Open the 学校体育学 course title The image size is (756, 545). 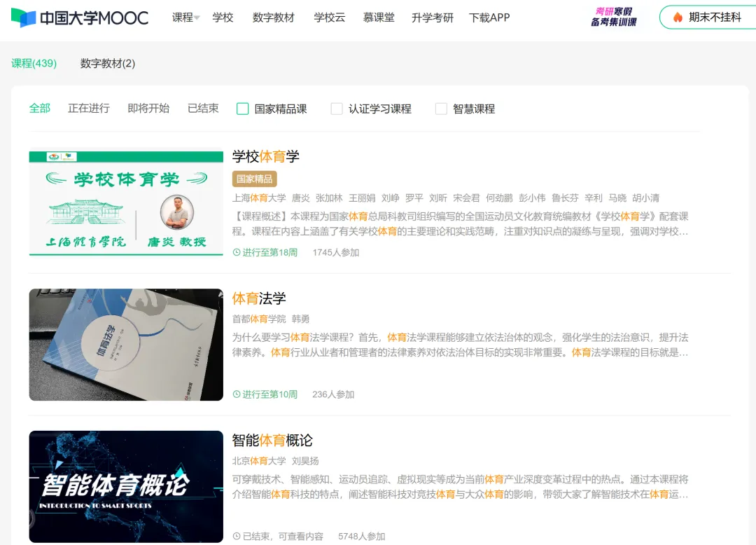pos(266,156)
